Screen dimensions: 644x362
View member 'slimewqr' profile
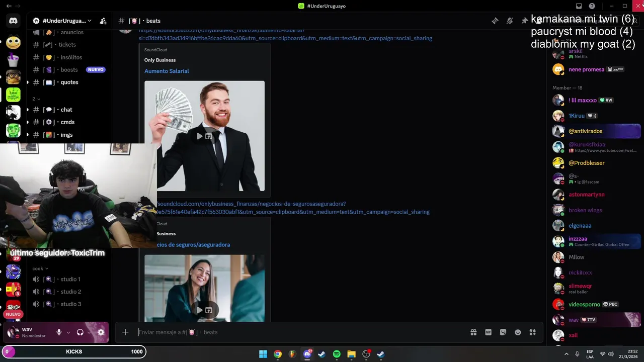tap(597, 289)
